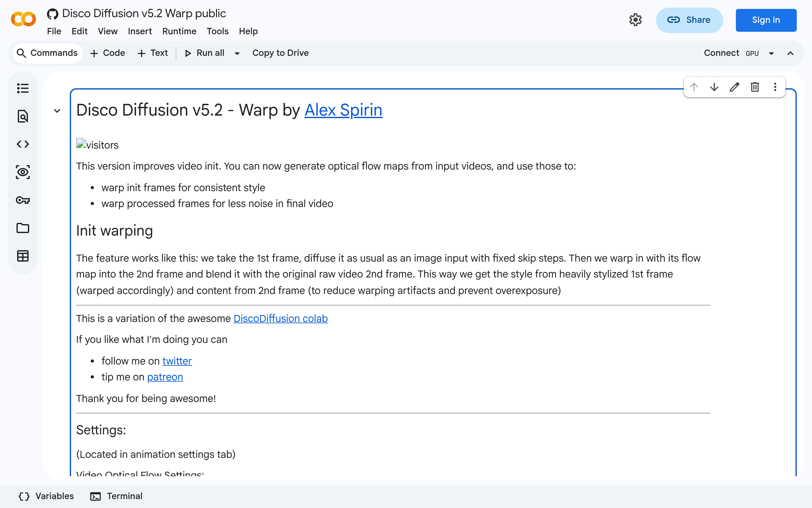
Task: Click the 'Settings:' heading
Action: coord(101,430)
